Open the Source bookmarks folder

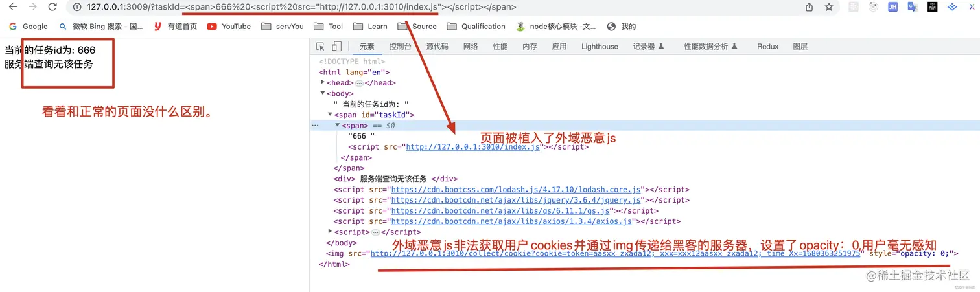[417, 27]
